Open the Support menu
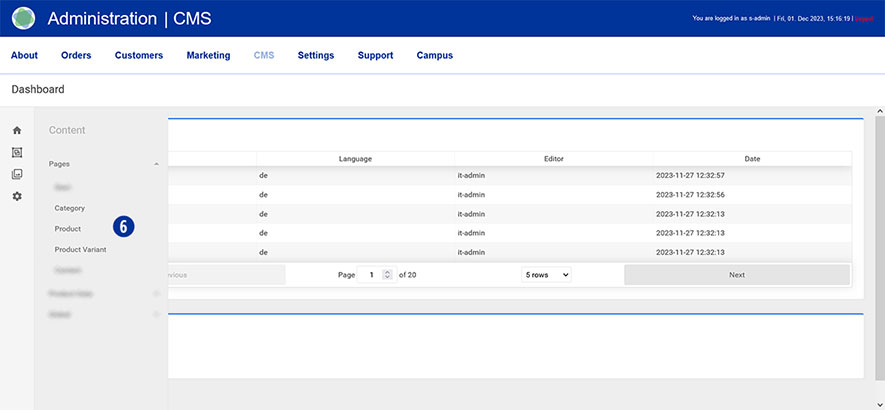 375,55
